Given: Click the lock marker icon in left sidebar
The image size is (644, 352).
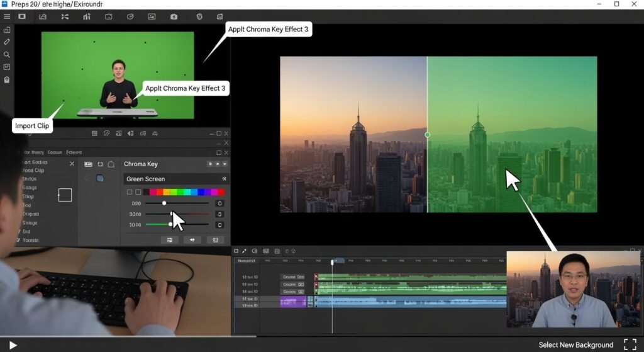Looking at the screenshot, I should (x=6, y=80).
